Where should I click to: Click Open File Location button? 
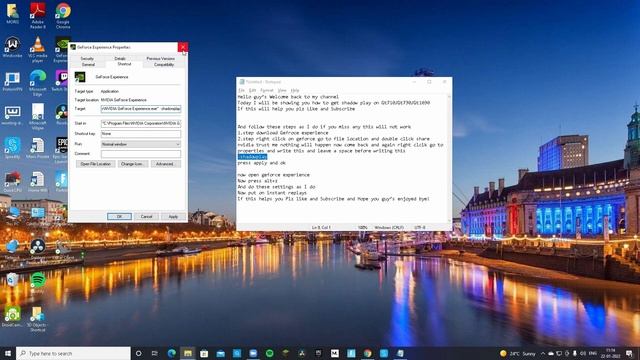coord(96,164)
